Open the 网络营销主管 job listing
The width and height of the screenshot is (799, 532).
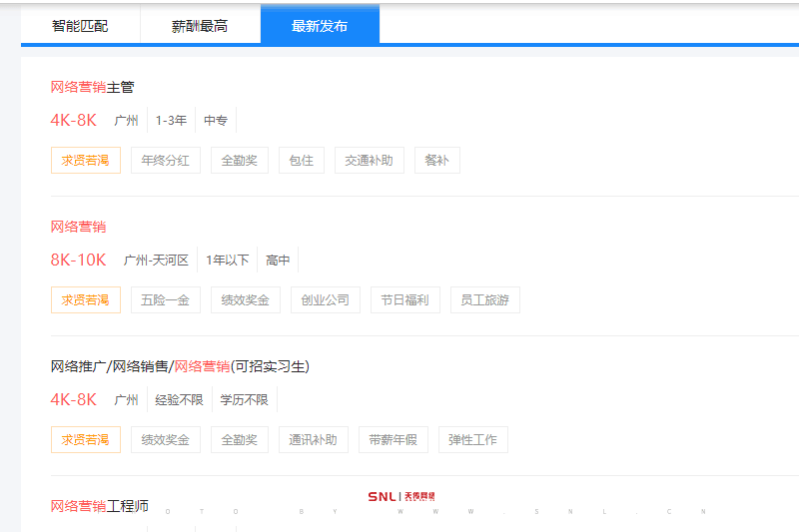pos(92,87)
